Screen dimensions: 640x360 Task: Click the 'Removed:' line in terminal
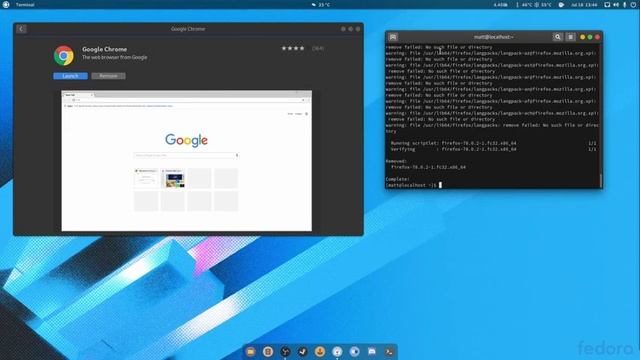(396, 161)
